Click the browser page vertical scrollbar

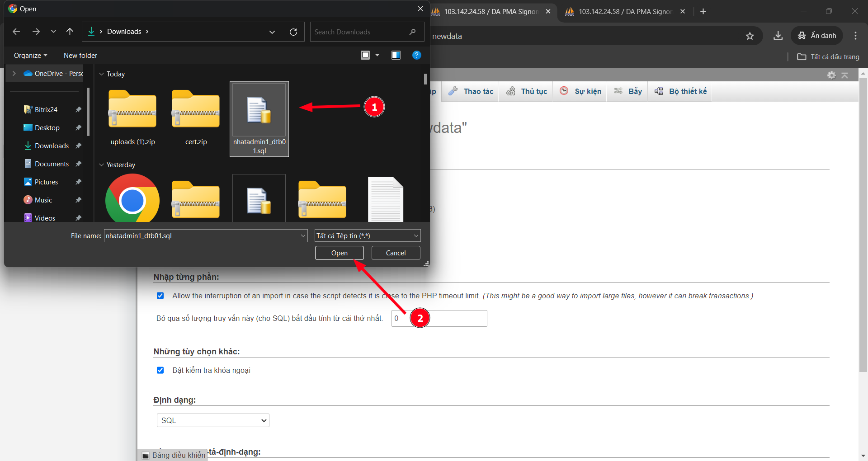point(863,224)
